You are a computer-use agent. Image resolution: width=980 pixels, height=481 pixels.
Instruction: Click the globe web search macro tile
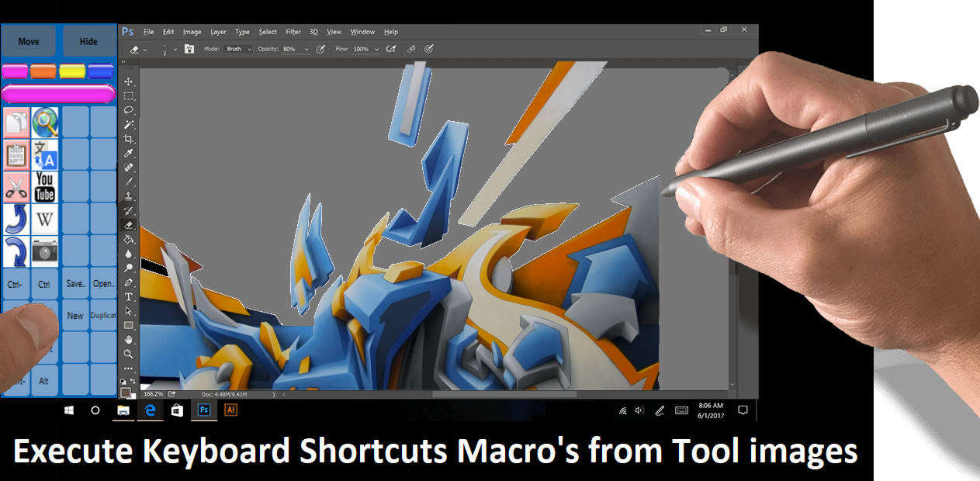(45, 123)
